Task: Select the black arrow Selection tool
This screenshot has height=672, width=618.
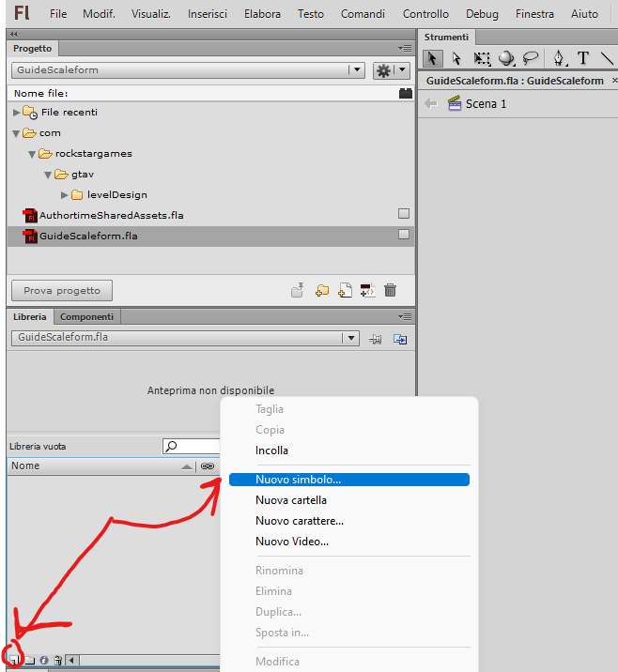Action: tap(432, 58)
